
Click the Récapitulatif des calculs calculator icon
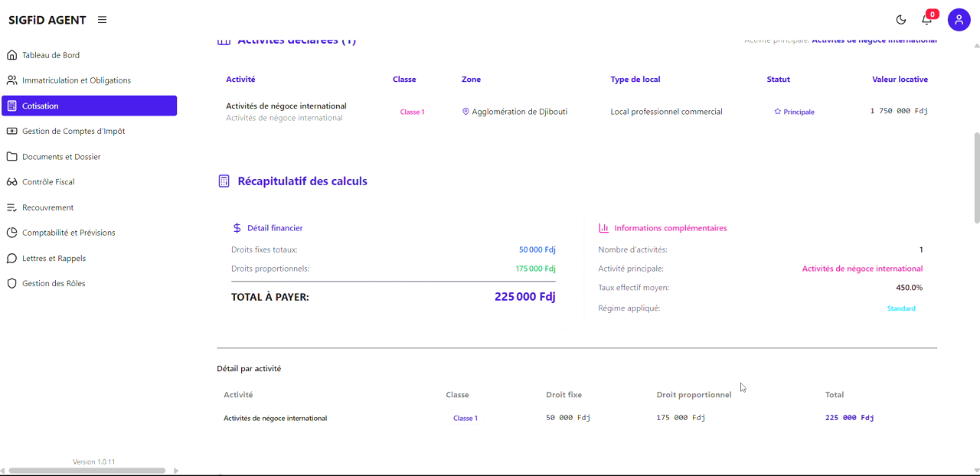point(224,181)
